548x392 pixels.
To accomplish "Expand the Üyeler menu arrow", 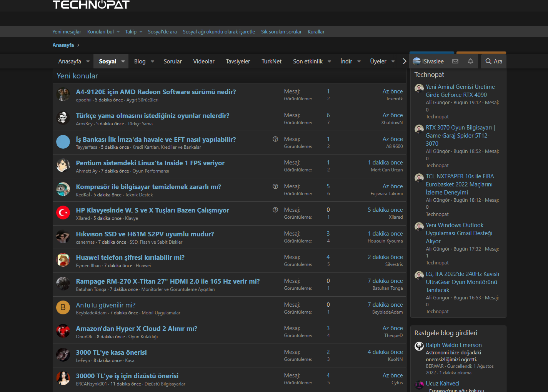I will tap(393, 61).
